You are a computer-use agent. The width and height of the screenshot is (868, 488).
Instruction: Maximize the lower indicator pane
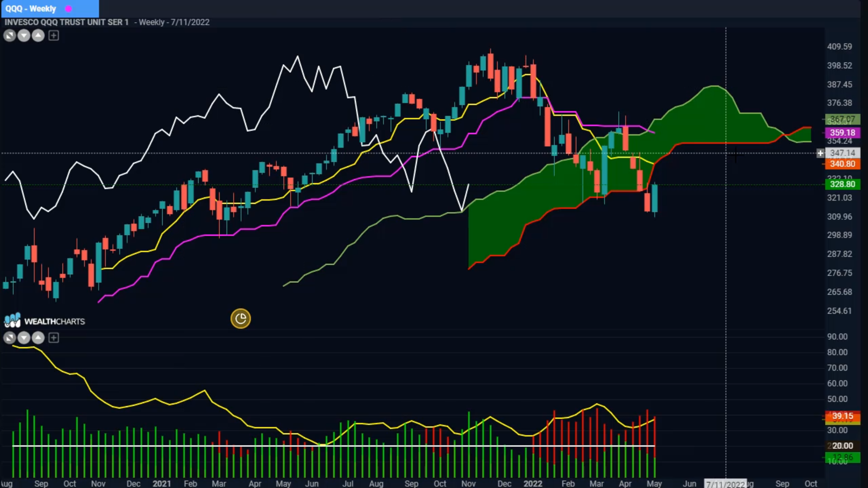[9, 338]
